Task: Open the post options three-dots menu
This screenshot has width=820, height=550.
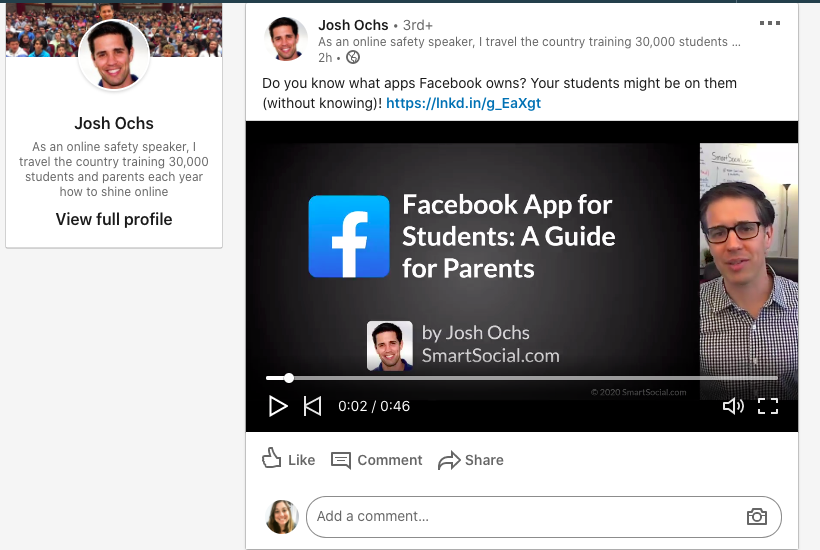Action: [770, 23]
